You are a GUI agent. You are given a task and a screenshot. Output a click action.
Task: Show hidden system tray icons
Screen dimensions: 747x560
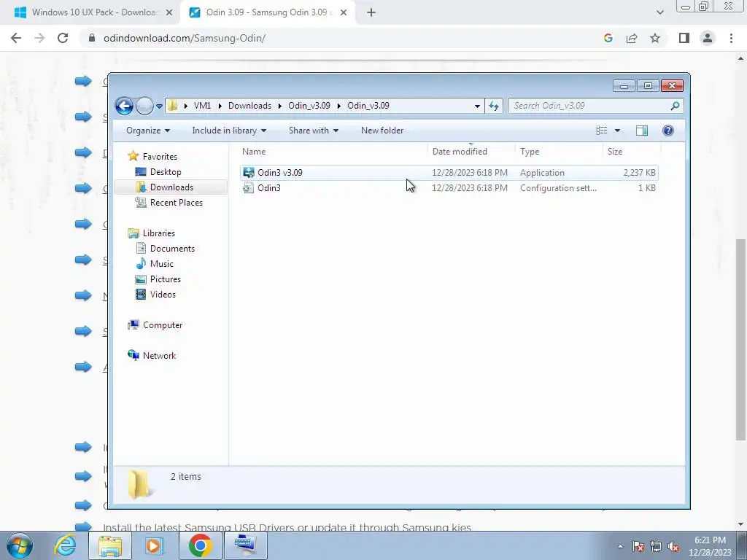620,546
